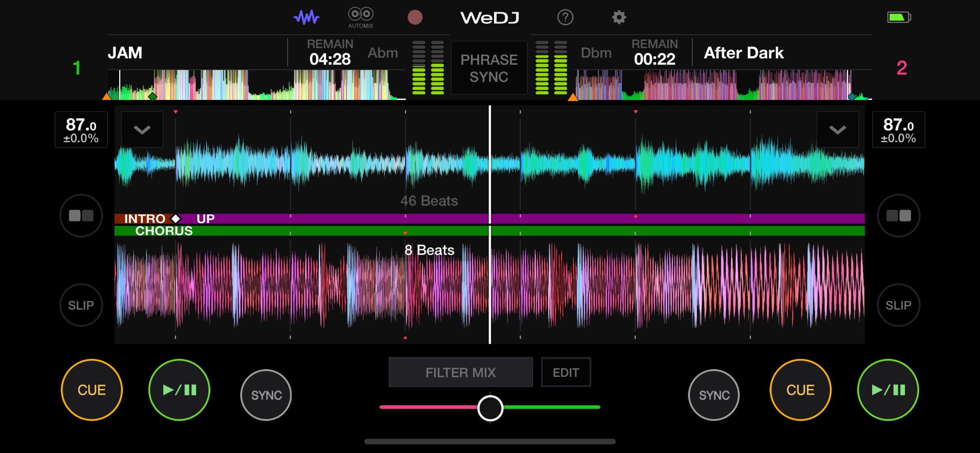Toggle SLIP mode on the left deck
Screen dimensions: 980x453
(81, 305)
